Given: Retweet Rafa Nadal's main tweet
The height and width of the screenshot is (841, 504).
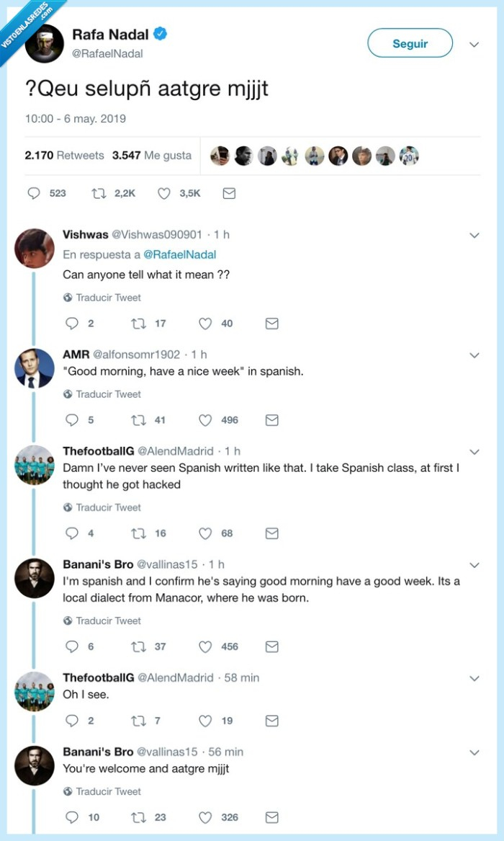Looking at the screenshot, I should click(x=100, y=193).
